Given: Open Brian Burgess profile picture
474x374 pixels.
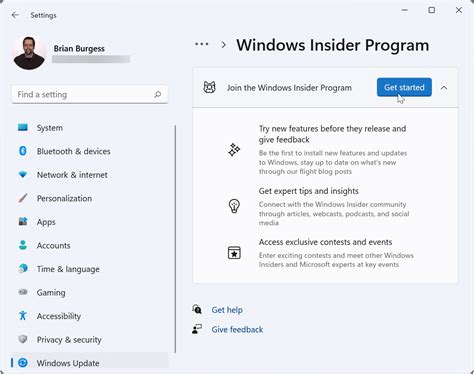Looking at the screenshot, I should click(x=29, y=53).
